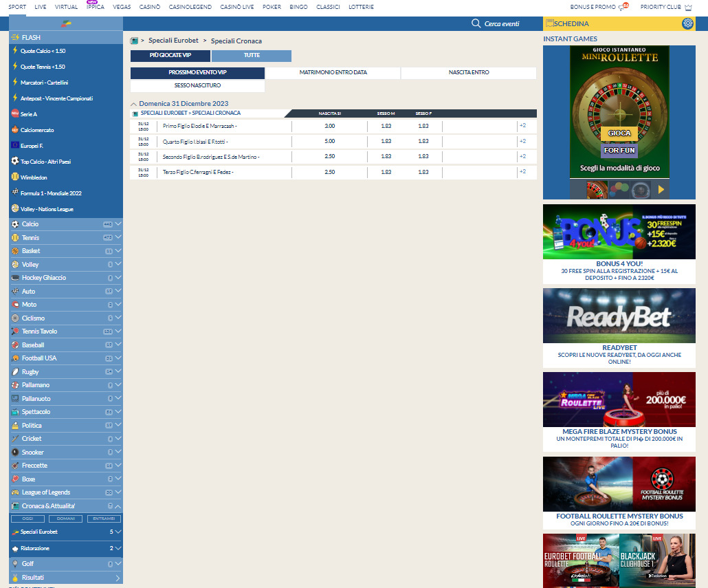
Task: Click the Freccette dart icon
Action: (x=15, y=466)
